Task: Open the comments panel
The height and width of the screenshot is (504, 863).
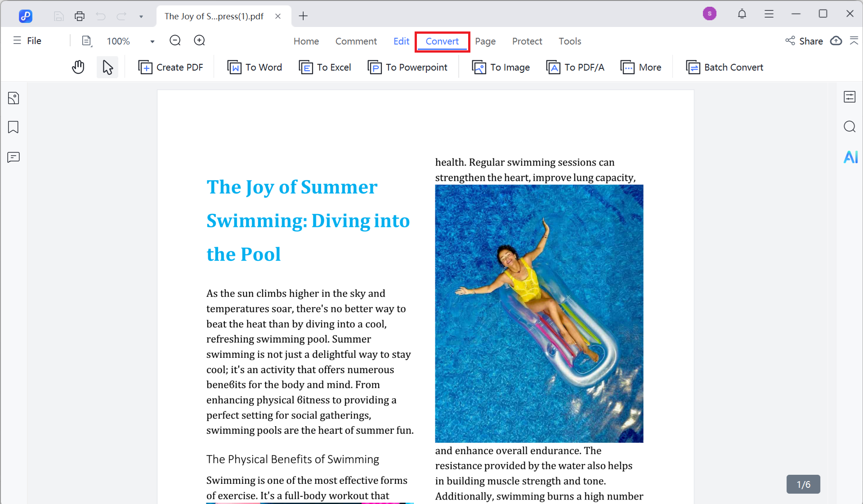Action: pos(13,157)
